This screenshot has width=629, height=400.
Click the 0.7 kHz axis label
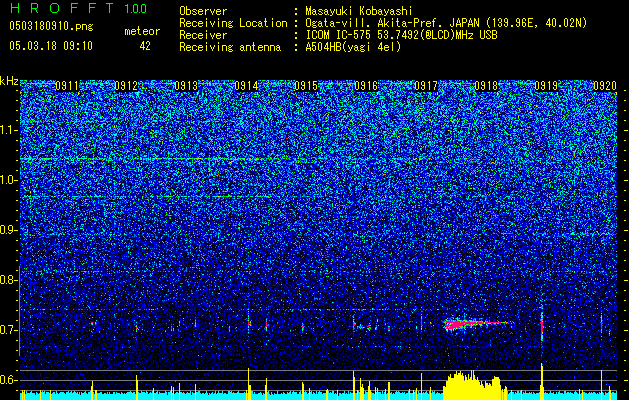pos(9,330)
